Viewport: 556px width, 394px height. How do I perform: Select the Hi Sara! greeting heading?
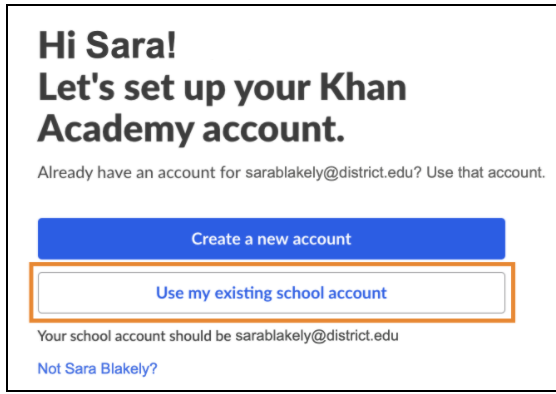(107, 45)
